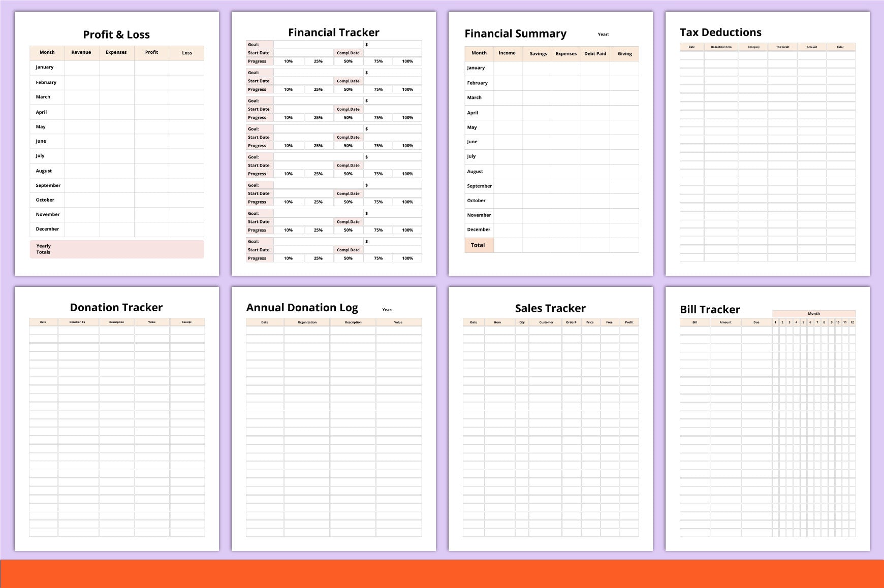The height and width of the screenshot is (588, 884).
Task: Click the Category header in Tax Deductions
Action: click(x=753, y=47)
